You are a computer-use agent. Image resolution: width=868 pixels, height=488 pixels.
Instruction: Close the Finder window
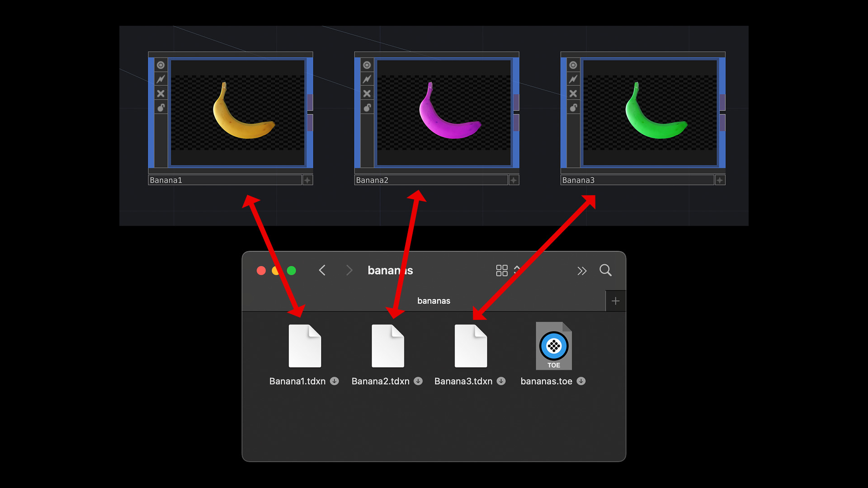(261, 271)
